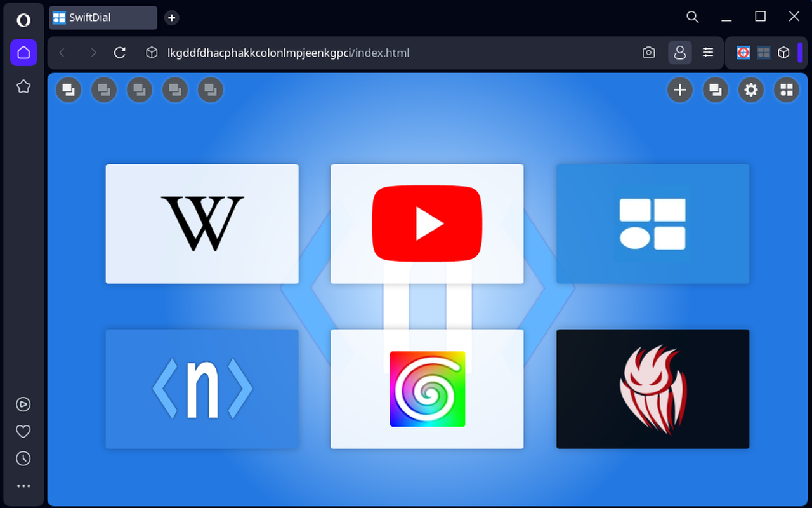Image resolution: width=812 pixels, height=508 pixels.
Task: Open the angle-bracket 'n' dial tile
Action: click(202, 389)
